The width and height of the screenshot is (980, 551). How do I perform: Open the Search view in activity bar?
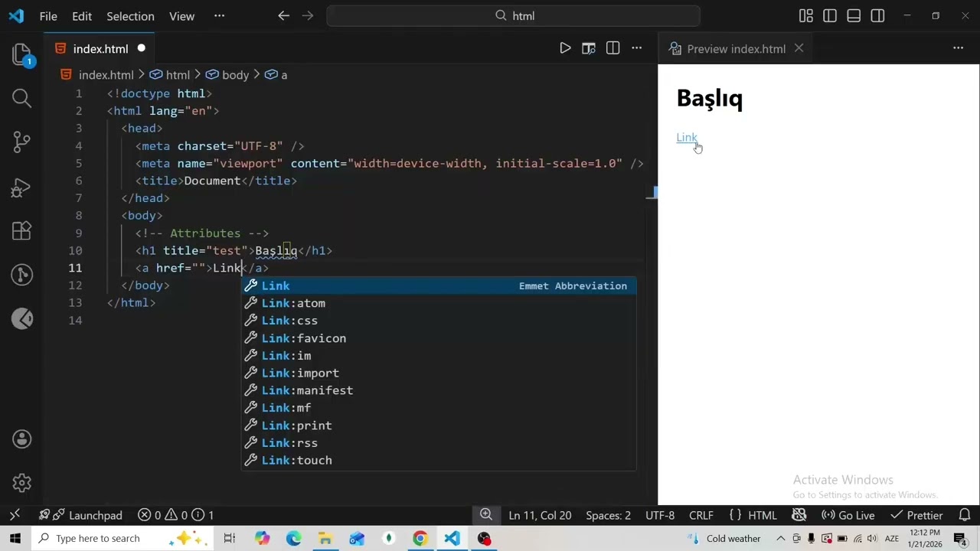pyautogui.click(x=21, y=98)
